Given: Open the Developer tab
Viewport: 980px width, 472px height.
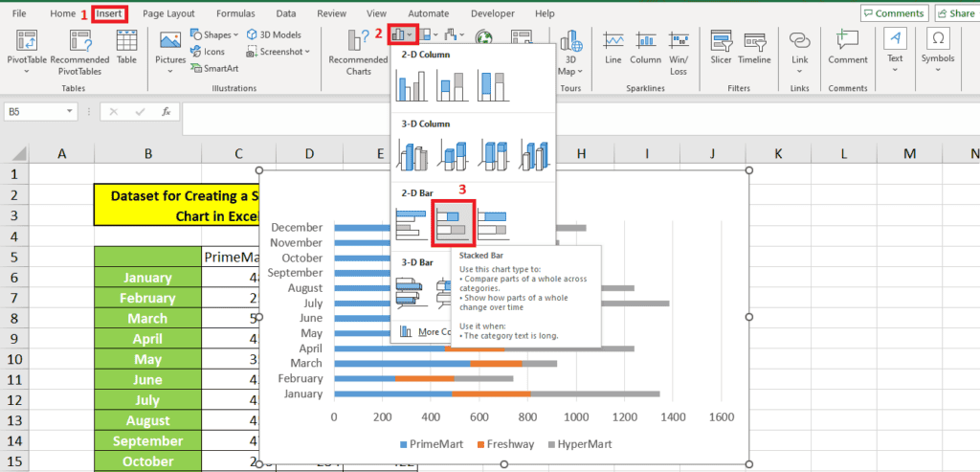Looking at the screenshot, I should 493,13.
